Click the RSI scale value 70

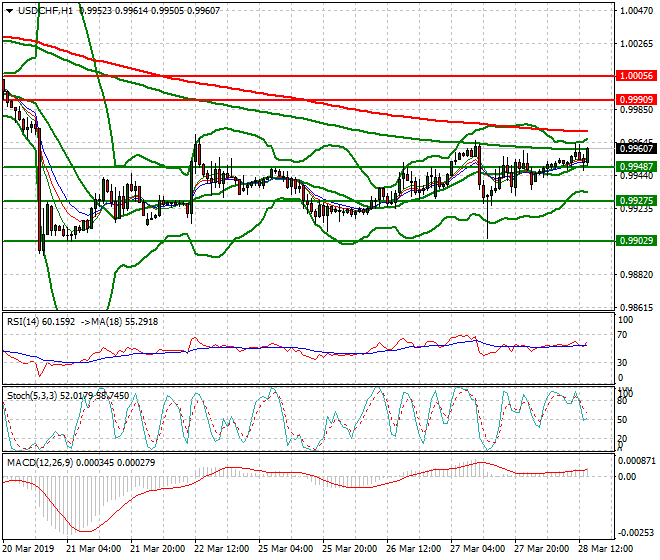point(623,335)
